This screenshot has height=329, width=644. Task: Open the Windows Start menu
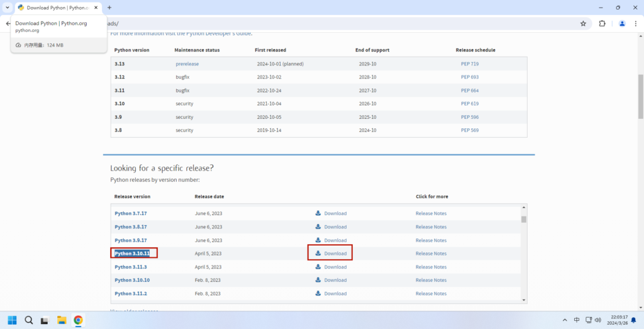[x=13, y=320]
